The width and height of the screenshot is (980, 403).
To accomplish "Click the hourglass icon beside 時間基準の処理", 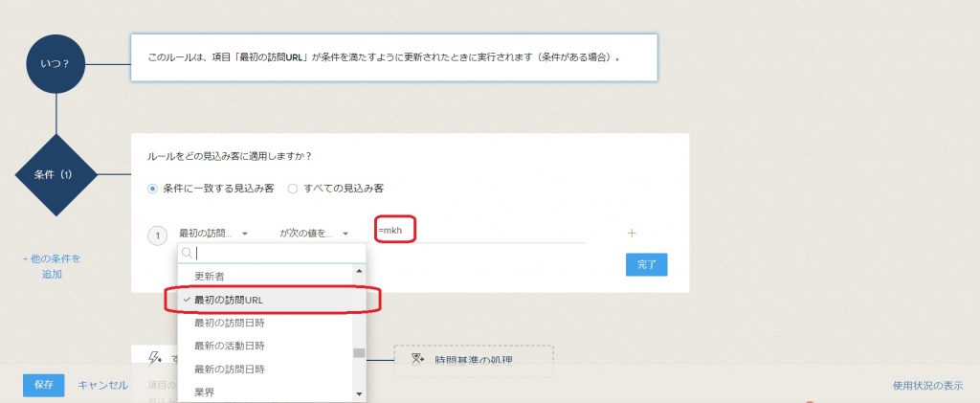I will pos(418,359).
